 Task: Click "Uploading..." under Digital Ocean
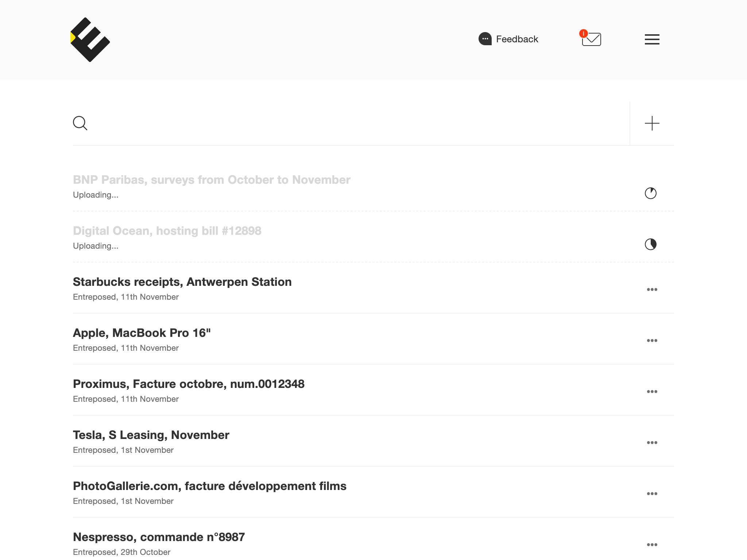[96, 246]
